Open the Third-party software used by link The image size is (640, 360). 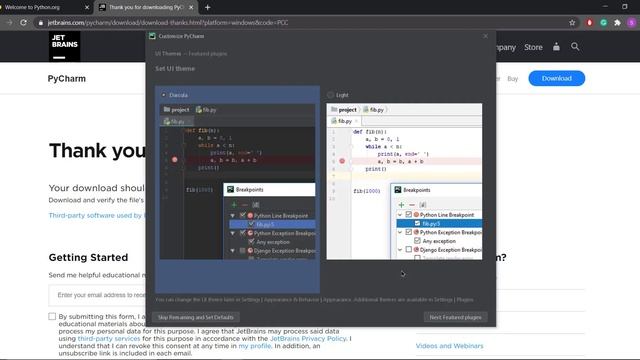[97, 216]
